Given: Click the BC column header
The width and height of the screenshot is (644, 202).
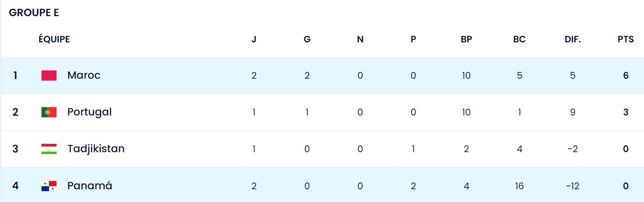Looking at the screenshot, I should point(519,39).
